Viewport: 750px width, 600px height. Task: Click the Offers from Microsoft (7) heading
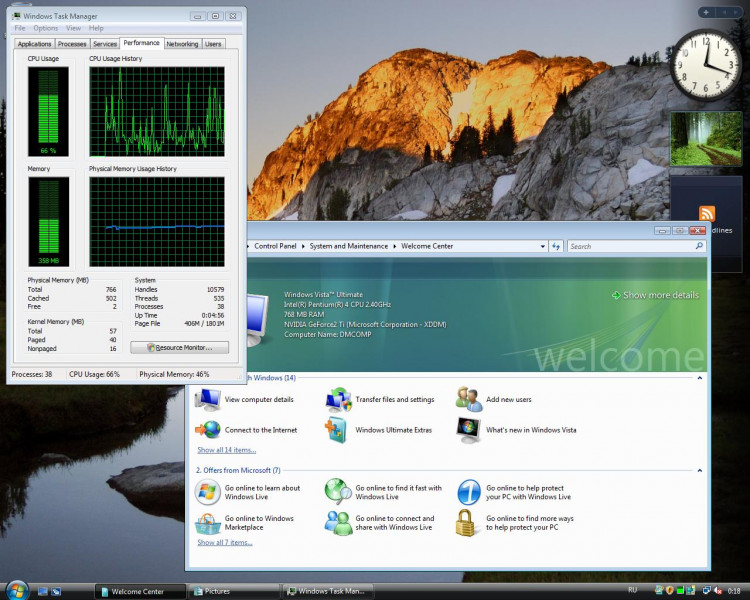tap(238, 470)
